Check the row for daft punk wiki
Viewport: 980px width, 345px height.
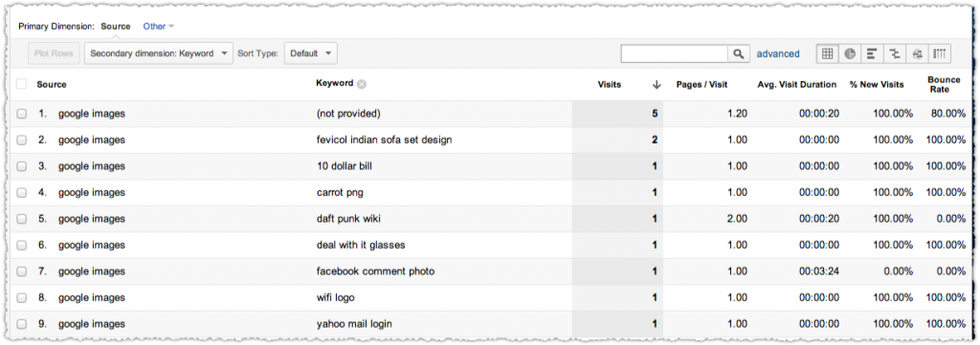22,218
